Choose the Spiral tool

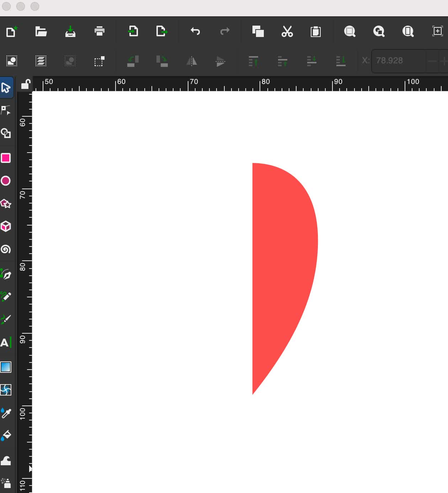click(6, 249)
